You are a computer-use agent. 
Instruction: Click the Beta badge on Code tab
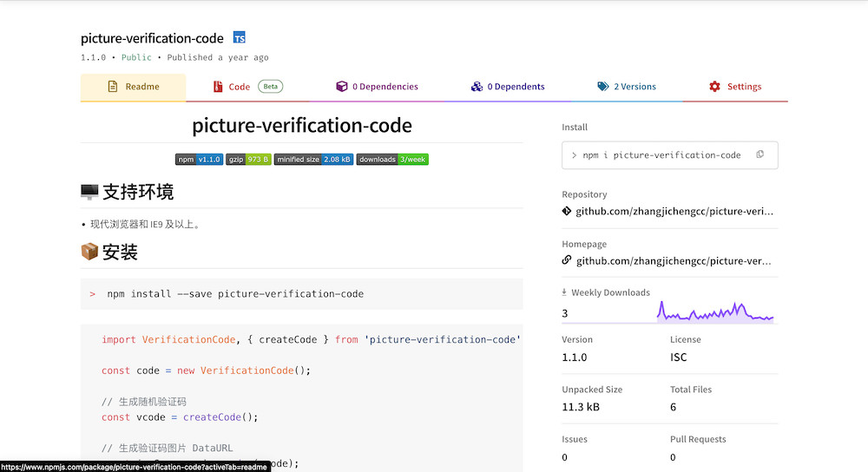pos(270,86)
